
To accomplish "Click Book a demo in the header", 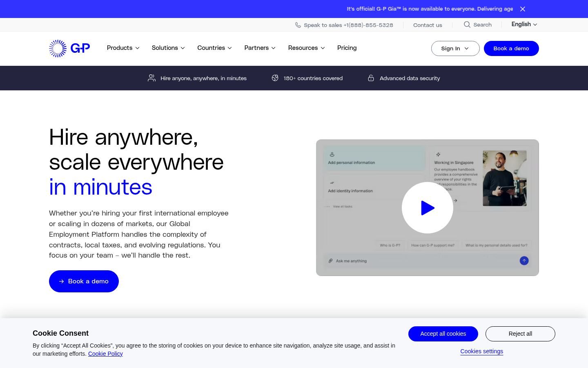I will pos(511,48).
